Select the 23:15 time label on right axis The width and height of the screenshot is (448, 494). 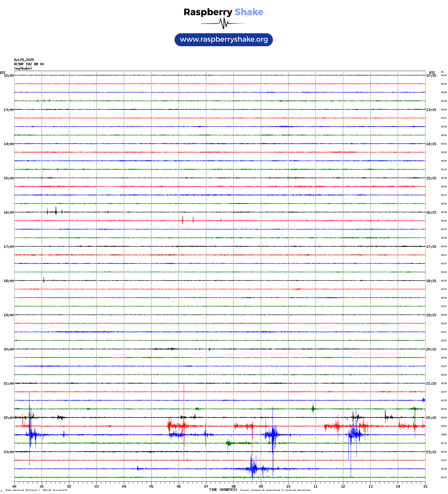431,452
